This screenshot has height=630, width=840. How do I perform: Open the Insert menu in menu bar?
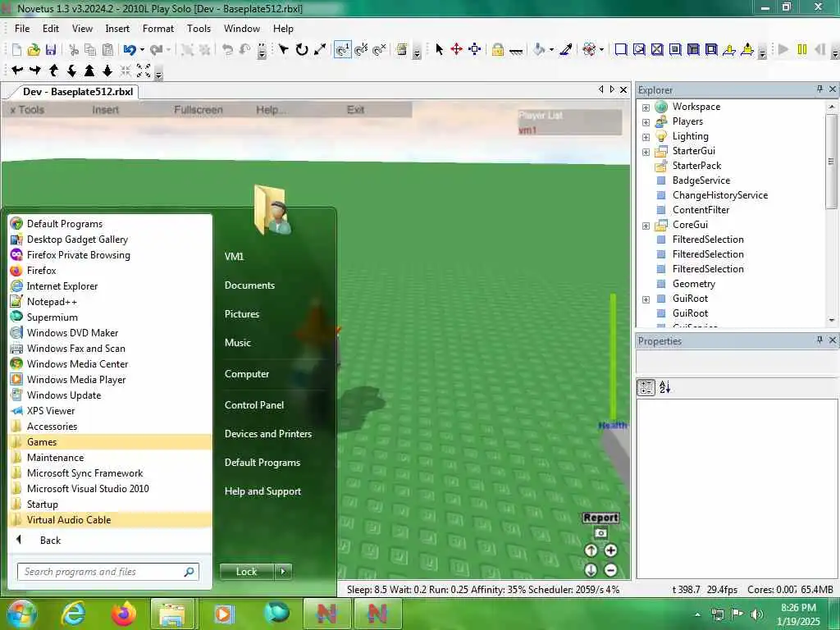click(x=117, y=29)
